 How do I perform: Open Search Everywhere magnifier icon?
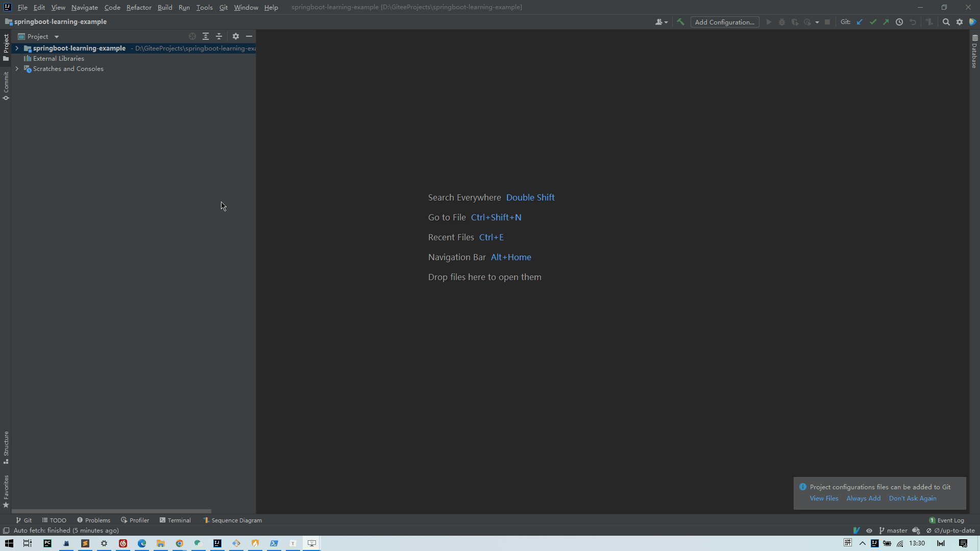point(946,22)
